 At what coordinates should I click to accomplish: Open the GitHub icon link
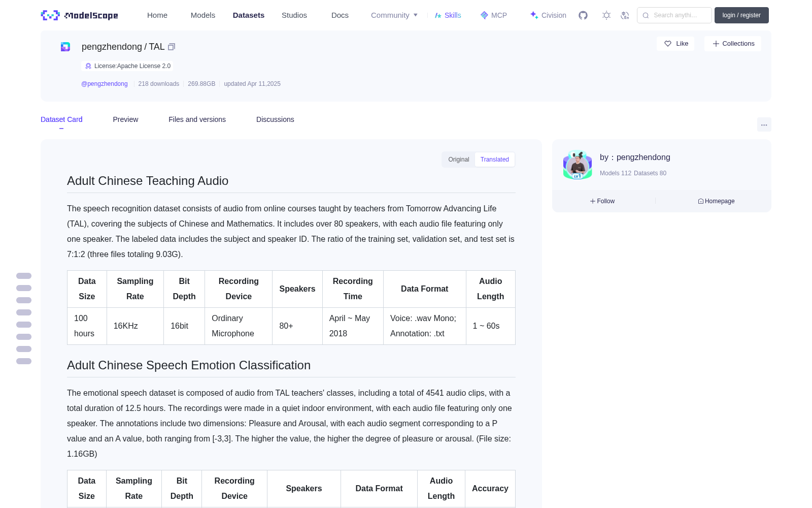pos(583,15)
